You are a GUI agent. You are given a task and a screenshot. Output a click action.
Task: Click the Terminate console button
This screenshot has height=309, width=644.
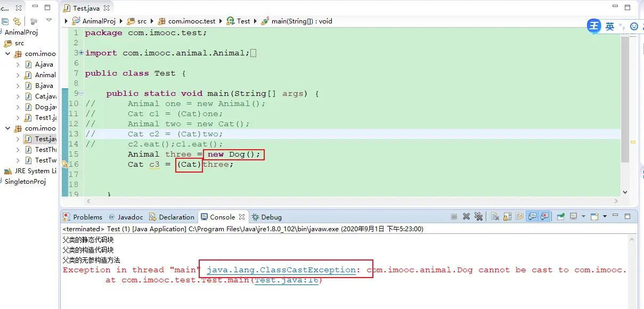(454, 217)
